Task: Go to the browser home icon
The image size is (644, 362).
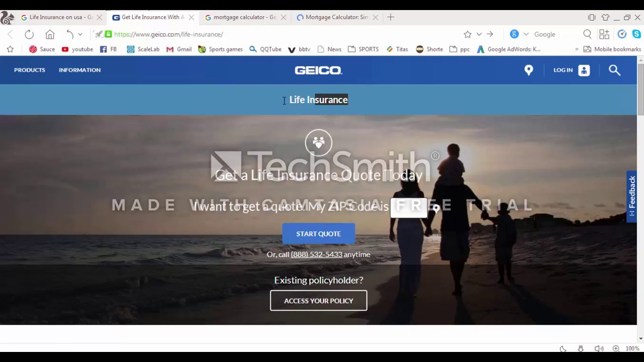Action: pyautogui.click(x=50, y=34)
